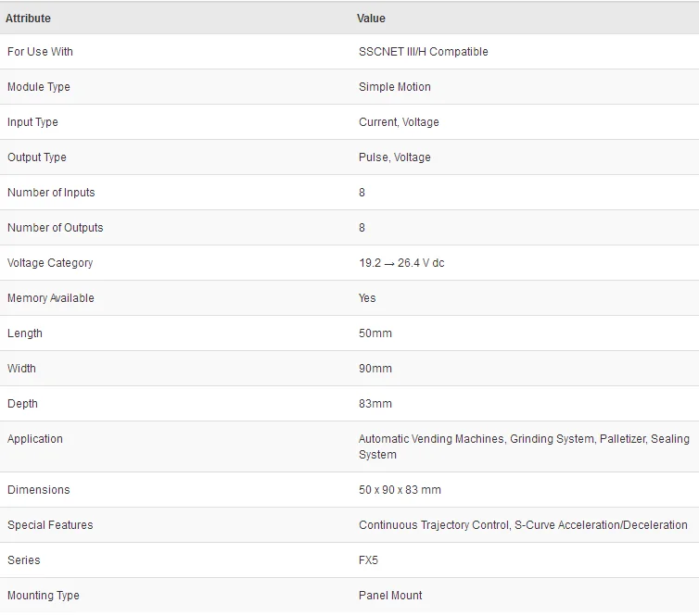Click the Number of Outputs value 8
The width and height of the screenshot is (699, 616).
click(362, 228)
